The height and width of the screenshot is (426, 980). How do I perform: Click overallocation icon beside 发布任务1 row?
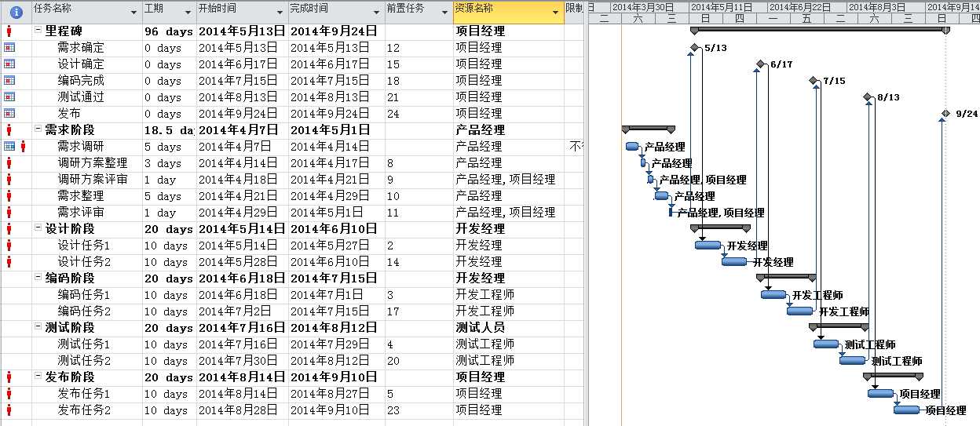point(9,394)
